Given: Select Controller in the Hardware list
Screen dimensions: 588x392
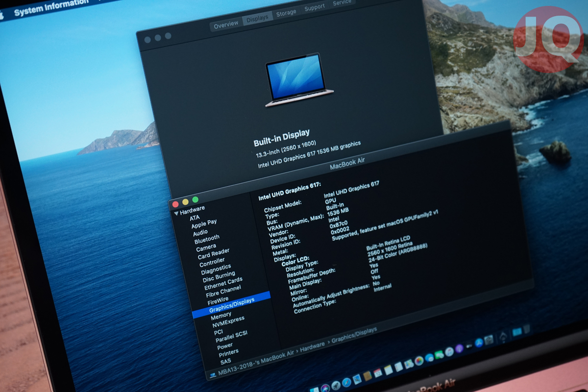Looking at the screenshot, I should coord(213,262).
